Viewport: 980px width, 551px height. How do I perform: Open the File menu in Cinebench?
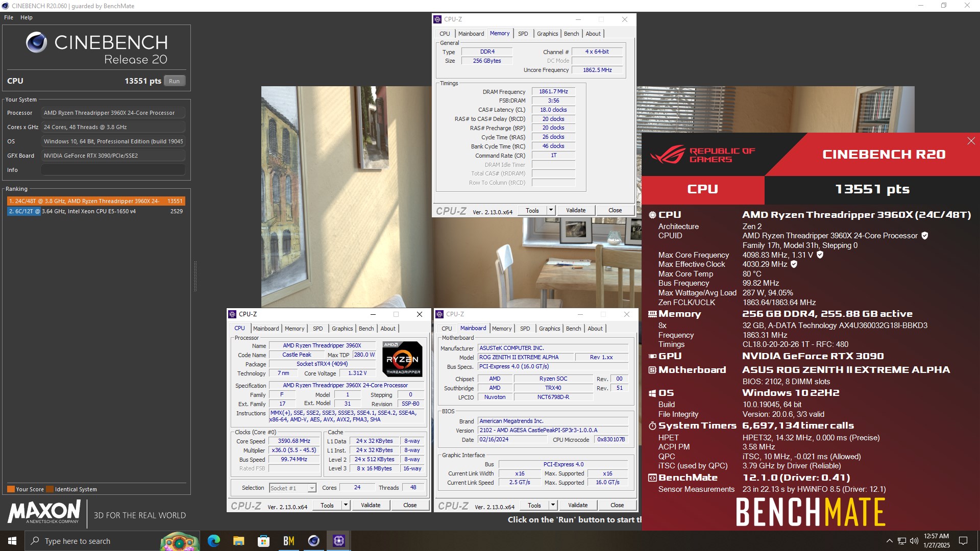tap(9, 17)
